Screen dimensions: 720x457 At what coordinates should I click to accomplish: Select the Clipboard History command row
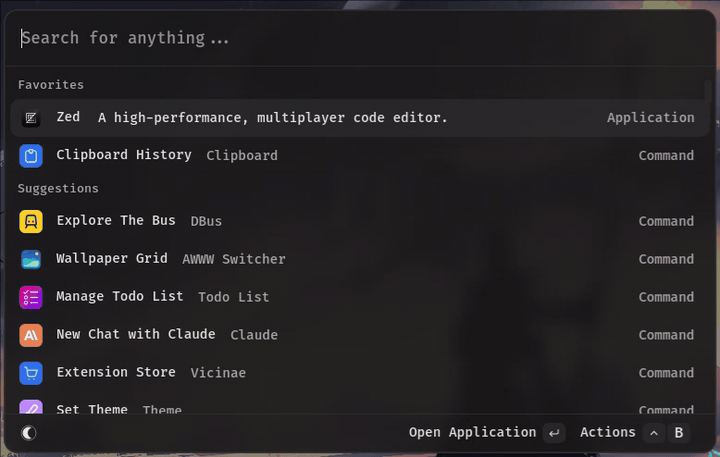pyautogui.click(x=360, y=156)
